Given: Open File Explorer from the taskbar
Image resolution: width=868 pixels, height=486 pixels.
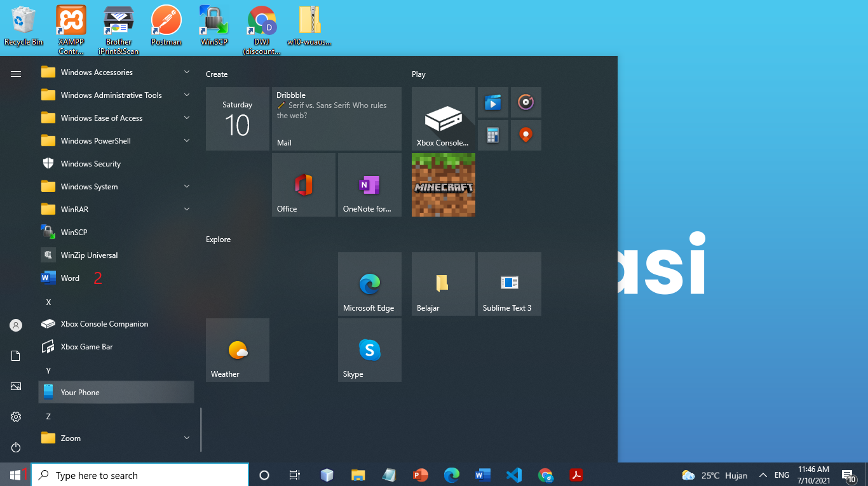Looking at the screenshot, I should pyautogui.click(x=358, y=475).
